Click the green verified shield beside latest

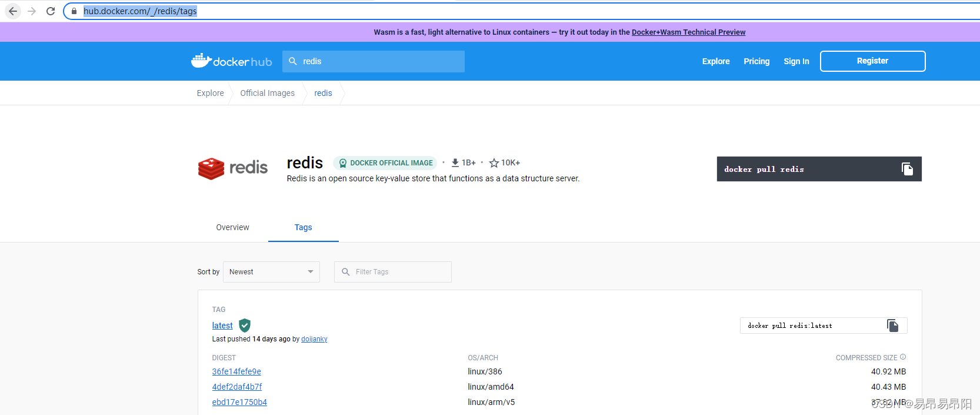point(245,326)
